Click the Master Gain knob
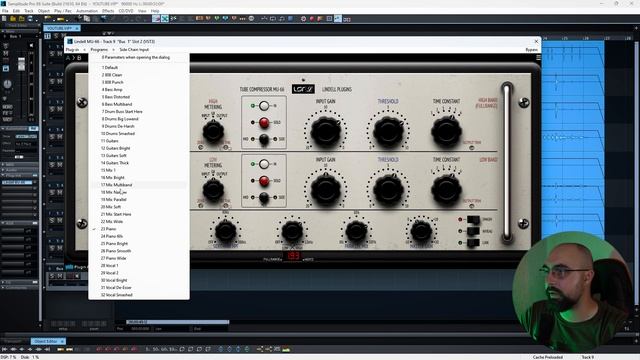Image resolution: width=640 pixels, height=360 pixels. pyautogui.click(x=421, y=231)
